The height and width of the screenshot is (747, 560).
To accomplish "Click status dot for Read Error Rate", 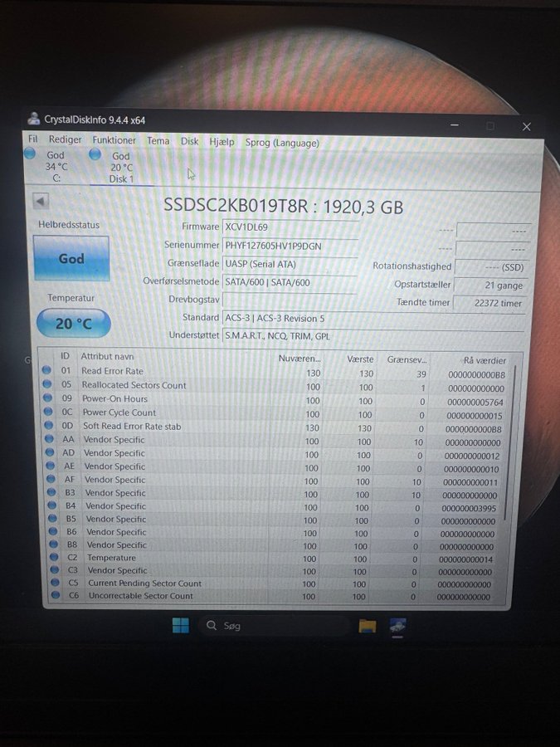I will [x=47, y=371].
